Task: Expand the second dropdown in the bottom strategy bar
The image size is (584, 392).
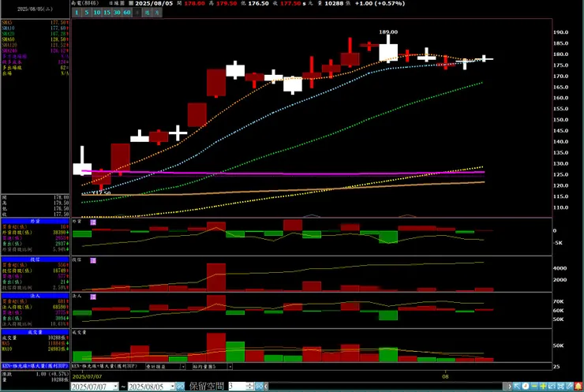Action: coord(230,367)
